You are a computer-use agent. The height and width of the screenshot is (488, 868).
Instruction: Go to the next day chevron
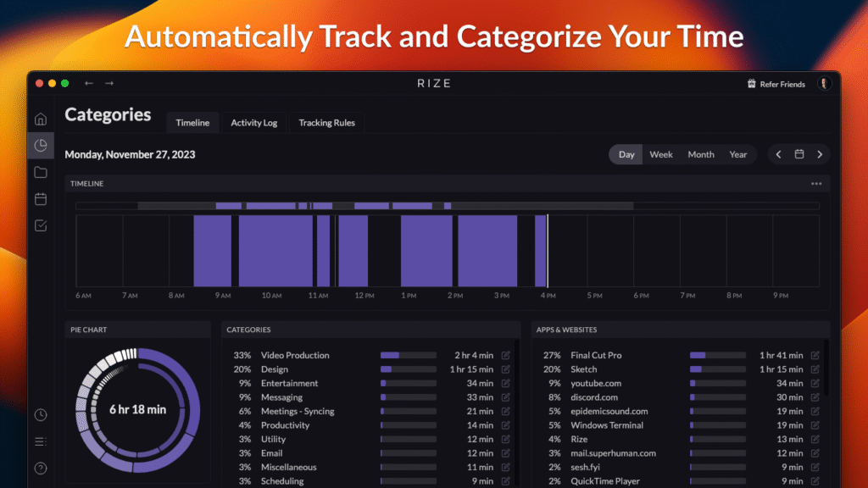click(820, 154)
